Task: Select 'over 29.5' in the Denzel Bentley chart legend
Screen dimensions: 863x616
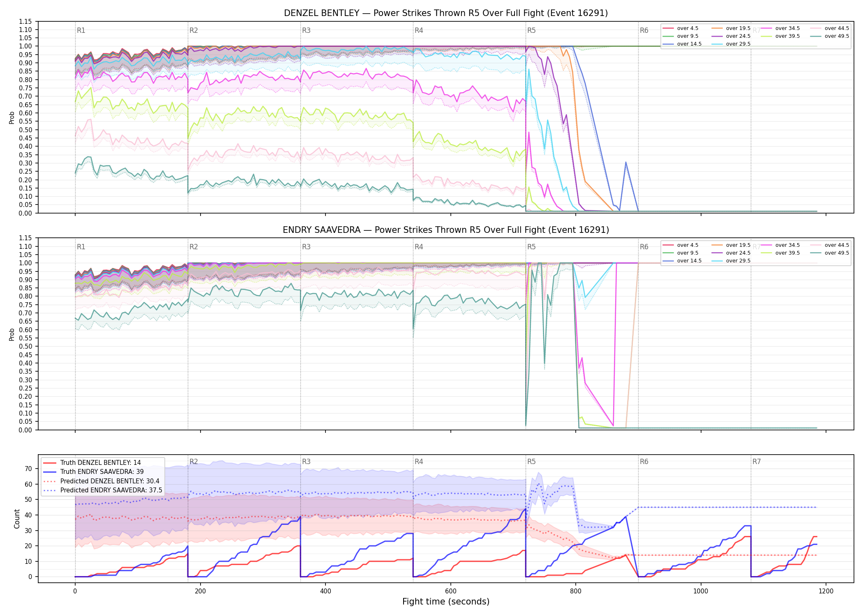Action: [731, 44]
